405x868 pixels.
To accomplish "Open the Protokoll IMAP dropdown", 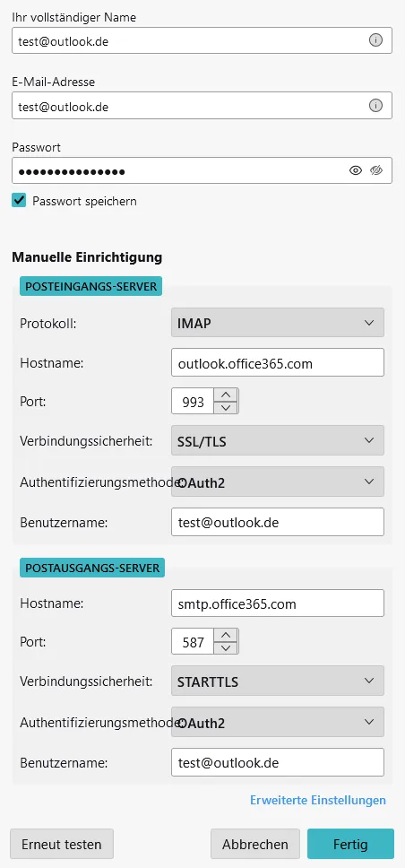I will (x=278, y=323).
